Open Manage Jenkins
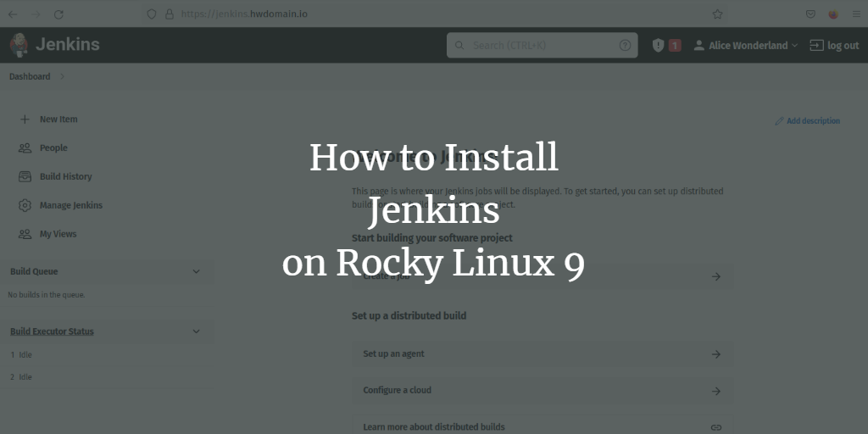This screenshot has height=434, width=868. point(71,205)
